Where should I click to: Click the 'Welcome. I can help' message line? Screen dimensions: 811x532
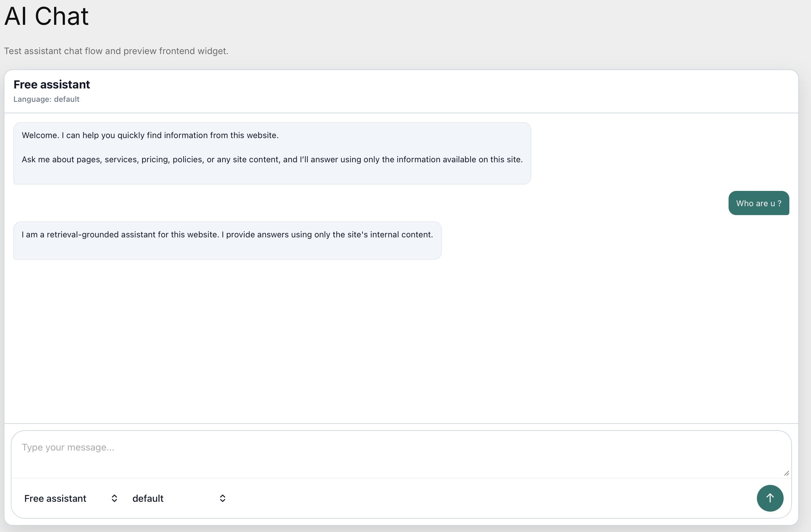150,135
